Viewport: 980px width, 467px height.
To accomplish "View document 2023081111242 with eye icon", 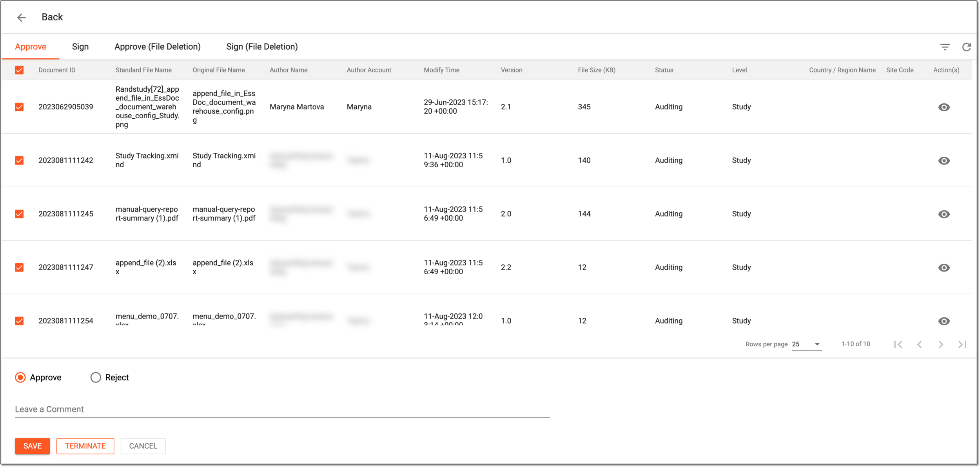I will coord(944,161).
